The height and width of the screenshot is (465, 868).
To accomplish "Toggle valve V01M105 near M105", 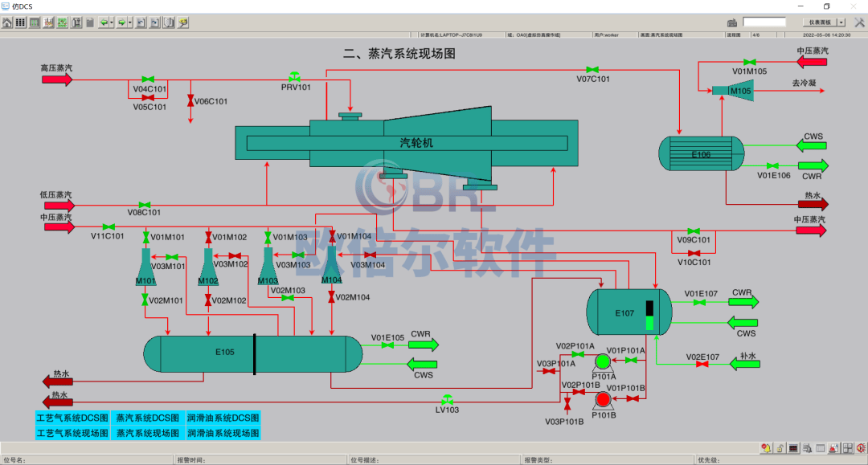I will [750, 62].
